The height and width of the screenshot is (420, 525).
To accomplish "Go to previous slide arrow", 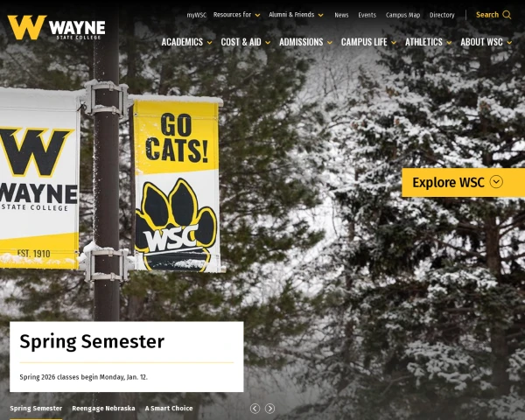I will coord(255,409).
